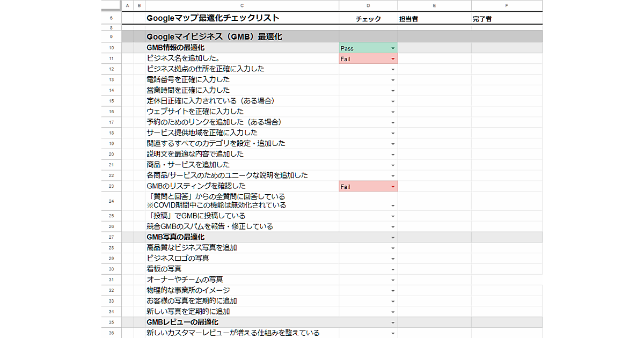Screen dimensions: 644x338
Task: Click cell ビジネスロゴの写真
Action: click(242, 258)
